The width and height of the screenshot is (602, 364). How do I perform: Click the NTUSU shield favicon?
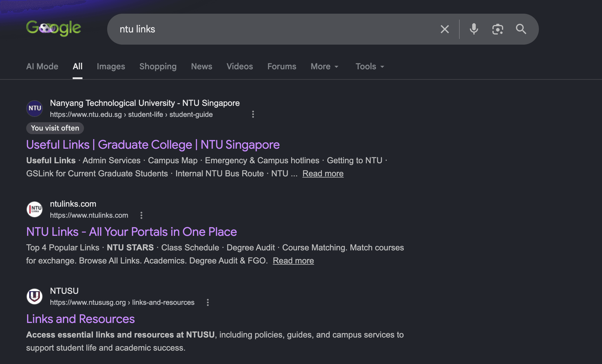(x=35, y=296)
